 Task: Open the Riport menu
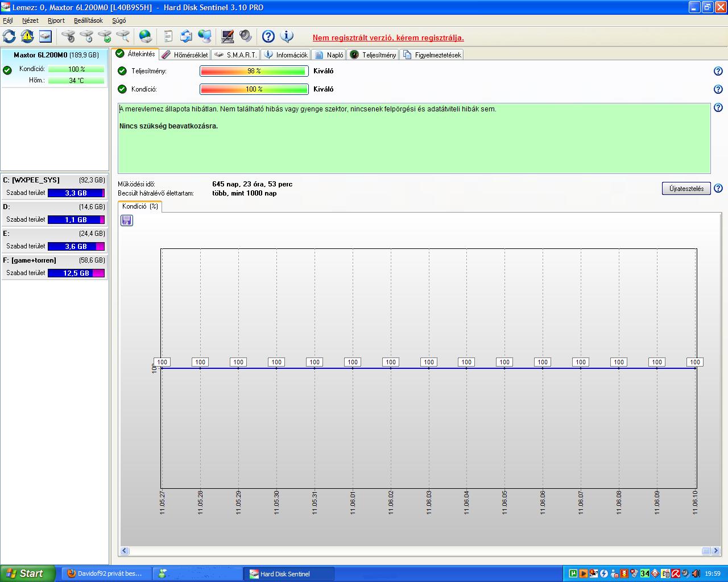(x=56, y=20)
